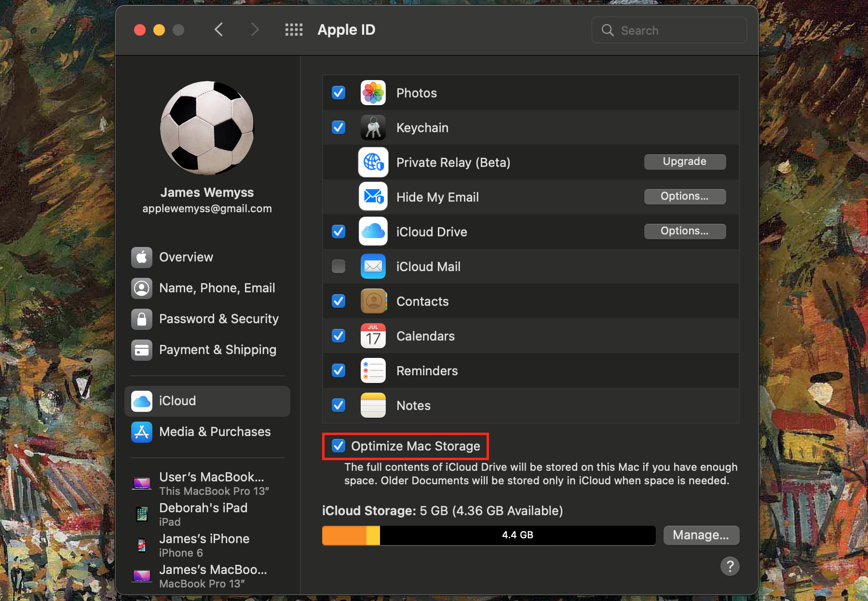Click Upgrade for Private Relay

pos(685,162)
